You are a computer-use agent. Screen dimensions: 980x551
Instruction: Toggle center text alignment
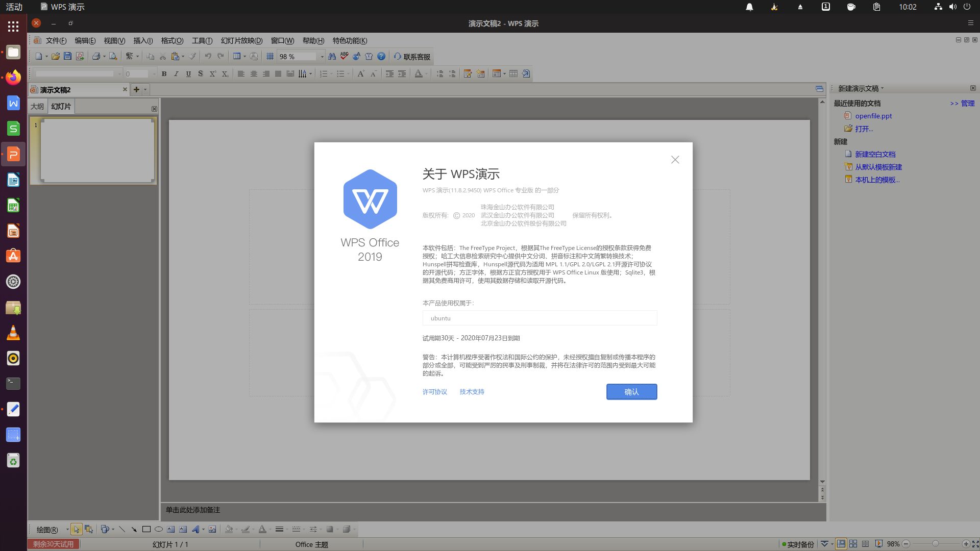click(254, 74)
